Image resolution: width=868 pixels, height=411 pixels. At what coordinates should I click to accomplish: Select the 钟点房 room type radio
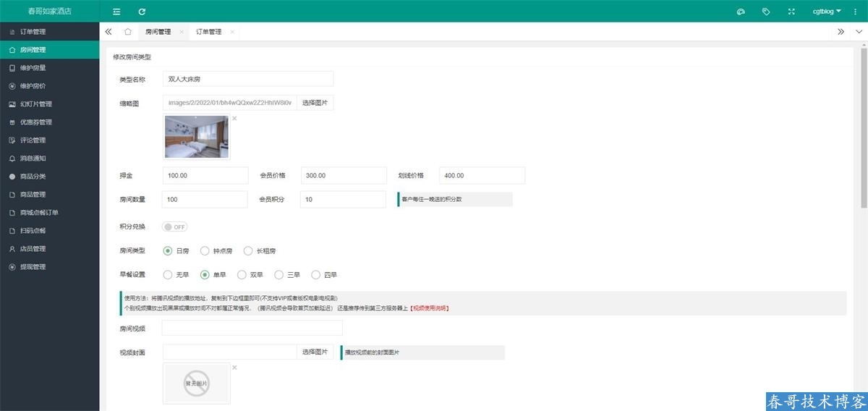(205, 251)
